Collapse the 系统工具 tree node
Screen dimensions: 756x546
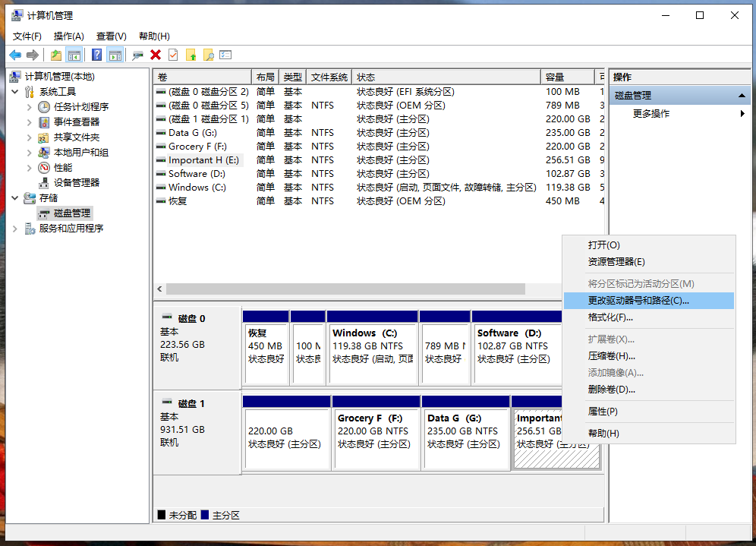15,92
